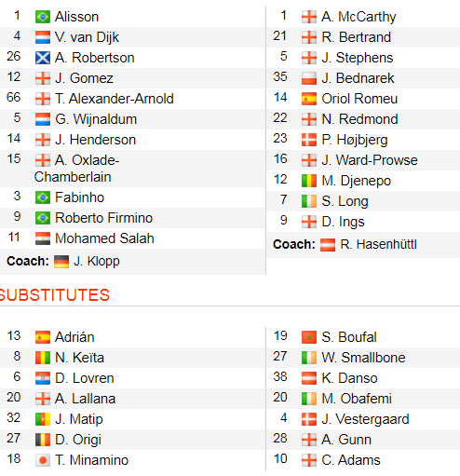The width and height of the screenshot is (460, 476).
Task: Open substitute D. Origi's profile
Action: tap(78, 440)
